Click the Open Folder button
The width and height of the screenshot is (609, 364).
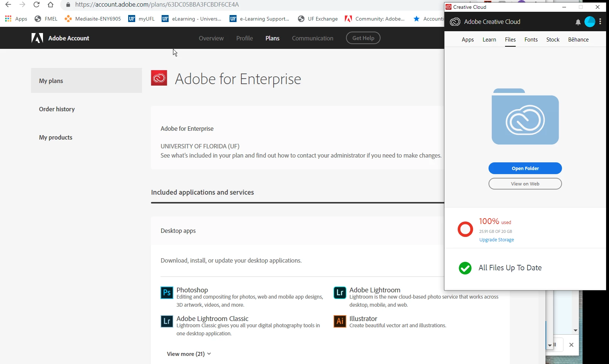(525, 168)
